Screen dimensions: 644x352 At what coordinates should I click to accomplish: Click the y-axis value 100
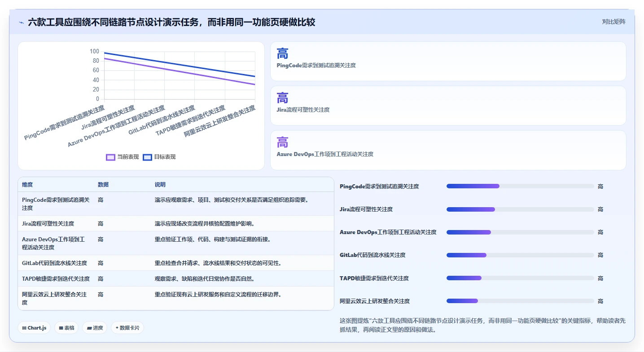pyautogui.click(x=94, y=52)
